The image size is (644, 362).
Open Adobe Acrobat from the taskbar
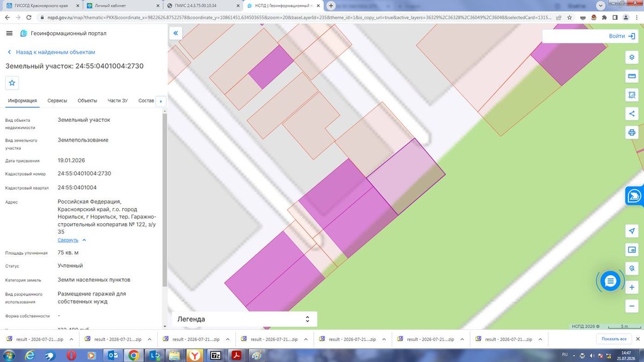tap(236, 355)
